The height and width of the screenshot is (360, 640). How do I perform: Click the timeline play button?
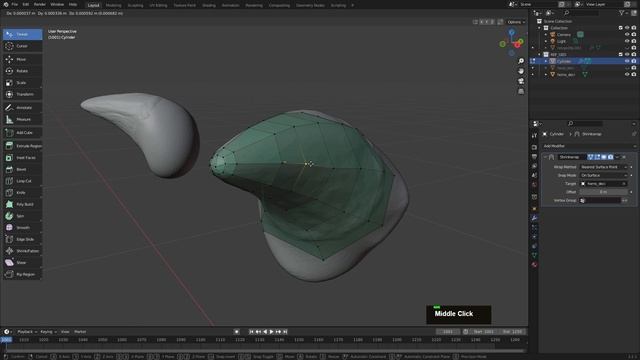point(271,332)
